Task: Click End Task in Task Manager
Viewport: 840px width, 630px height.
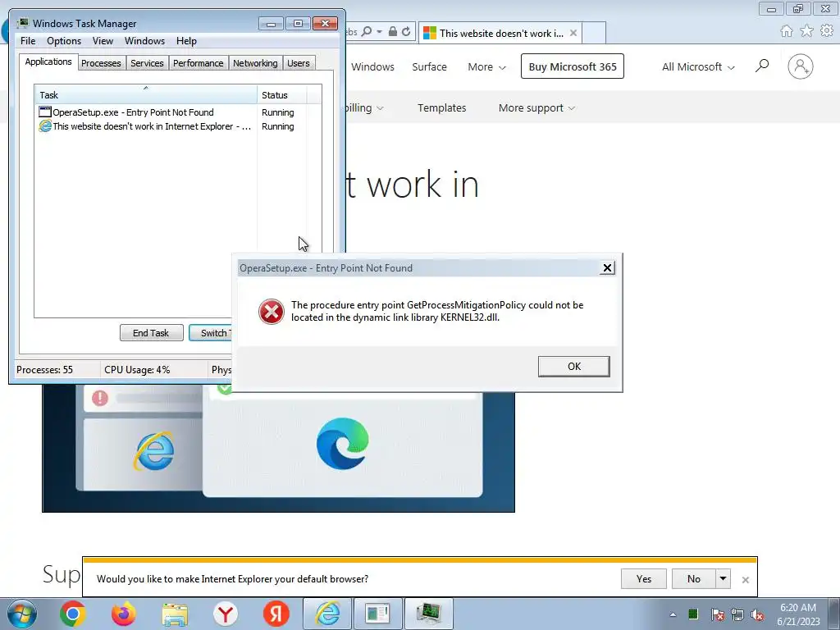Action: click(x=151, y=333)
